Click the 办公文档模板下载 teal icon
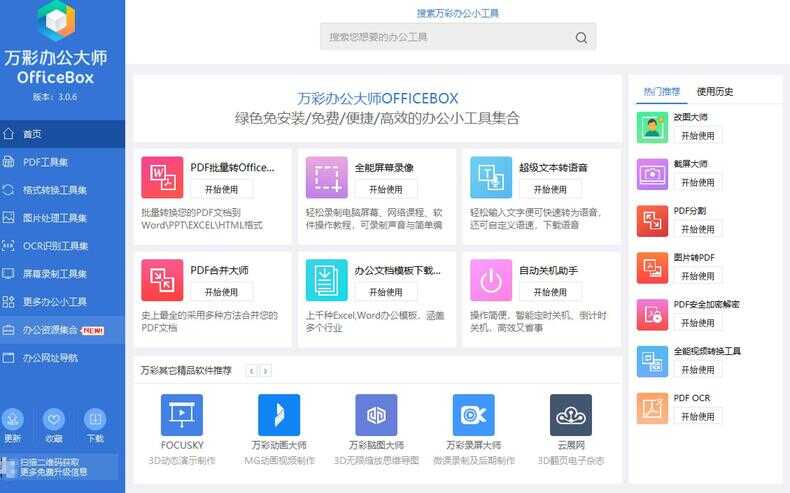This screenshot has height=493, width=790. (326, 280)
